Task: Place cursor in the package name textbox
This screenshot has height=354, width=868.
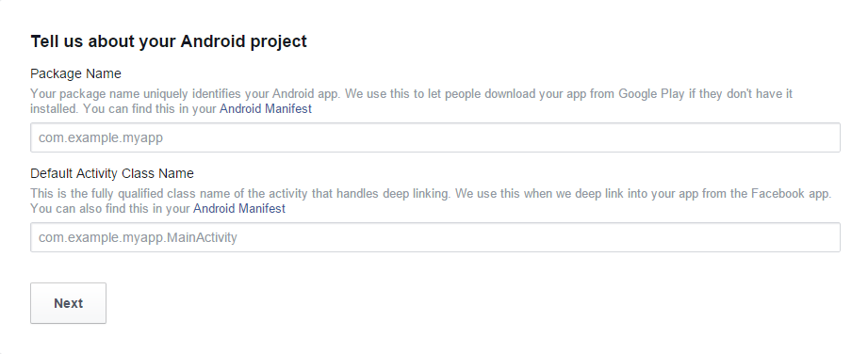Action: click(435, 137)
